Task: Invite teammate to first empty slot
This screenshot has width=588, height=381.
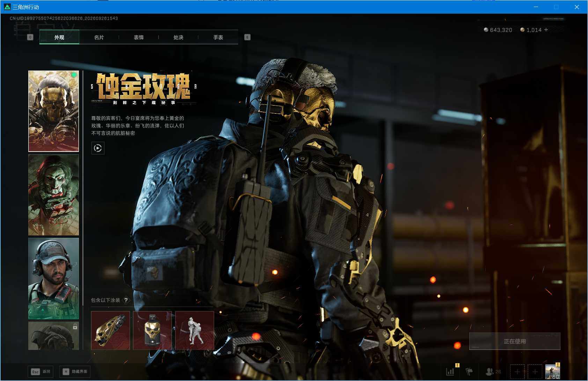Action: click(x=517, y=372)
